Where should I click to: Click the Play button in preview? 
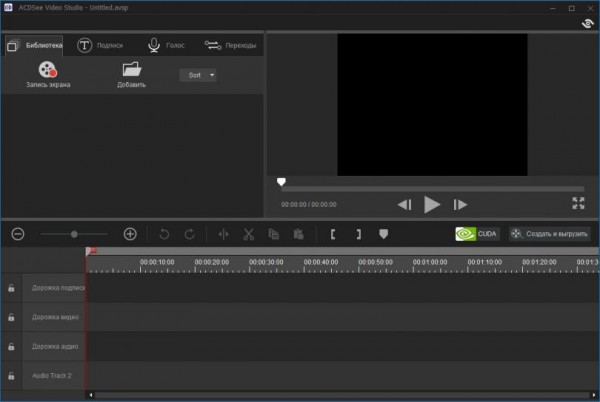[x=432, y=205]
